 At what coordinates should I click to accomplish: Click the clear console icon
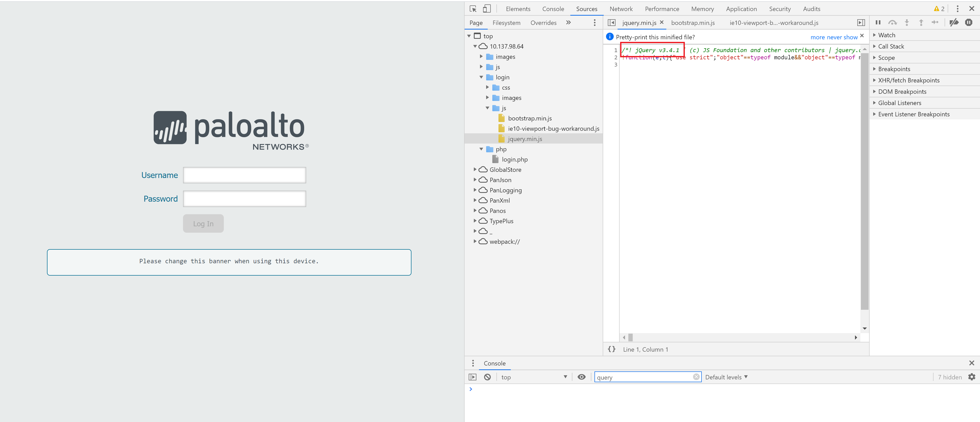pyautogui.click(x=487, y=377)
